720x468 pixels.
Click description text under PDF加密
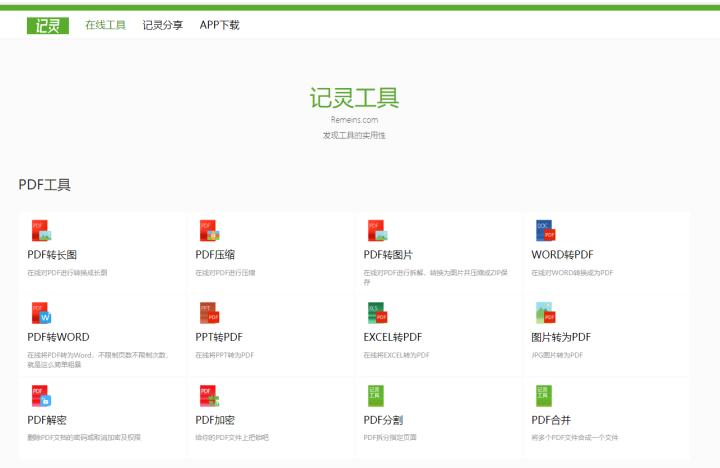pyautogui.click(x=232, y=437)
